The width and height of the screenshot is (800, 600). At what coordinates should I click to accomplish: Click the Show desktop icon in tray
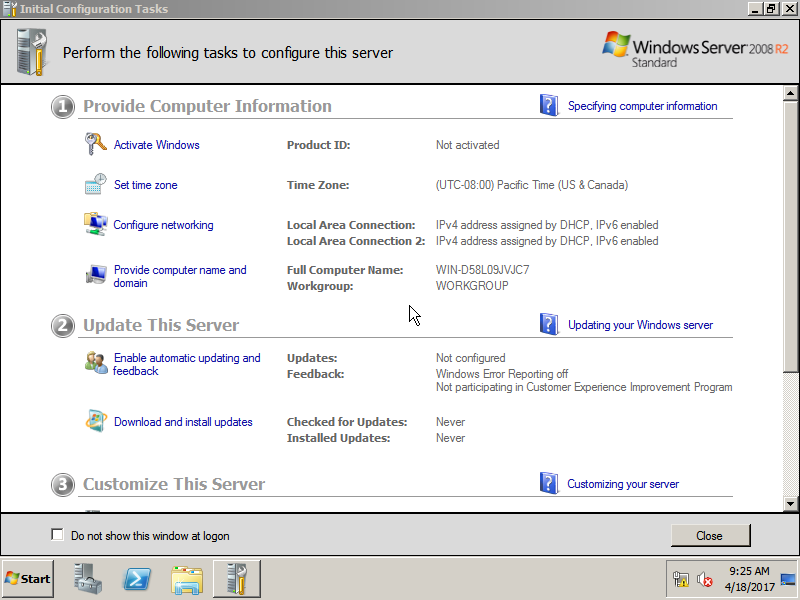pyautogui.click(x=788, y=580)
